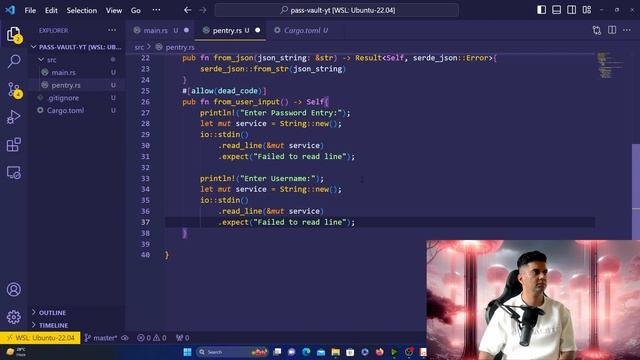Image resolution: width=640 pixels, height=360 pixels.
Task: Open the Manage gear icon
Action: [x=14, y=317]
